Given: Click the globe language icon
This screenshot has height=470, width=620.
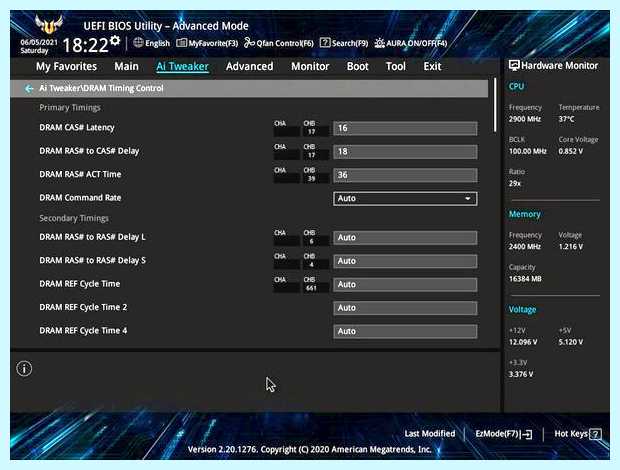Looking at the screenshot, I should [138, 43].
